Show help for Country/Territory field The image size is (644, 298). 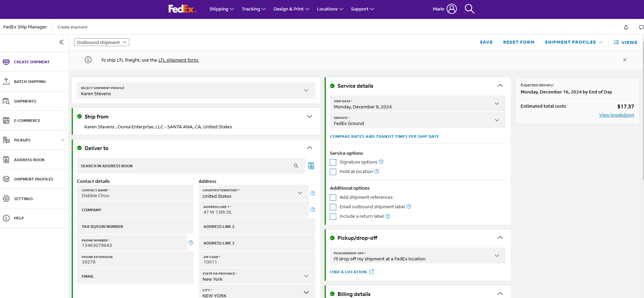point(313,193)
